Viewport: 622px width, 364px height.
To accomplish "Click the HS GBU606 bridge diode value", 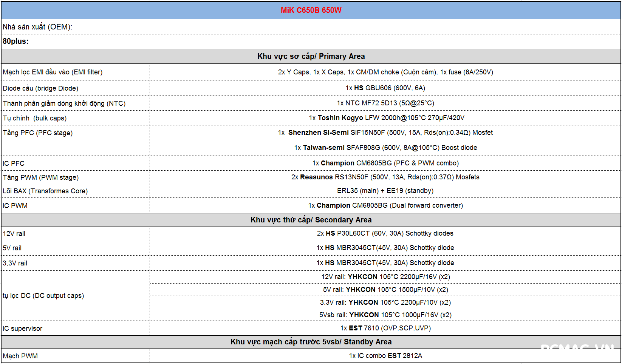I will (x=385, y=88).
